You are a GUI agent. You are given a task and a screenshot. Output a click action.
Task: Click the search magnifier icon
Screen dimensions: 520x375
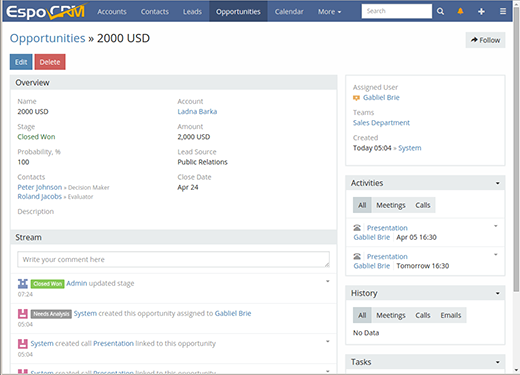(x=440, y=11)
